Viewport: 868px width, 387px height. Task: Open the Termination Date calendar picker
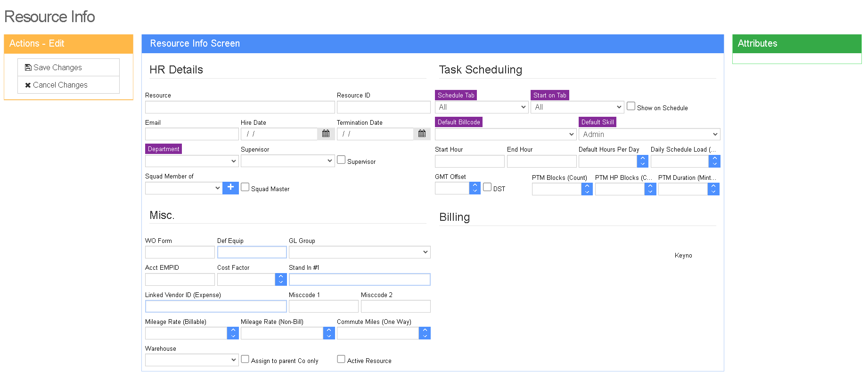pyautogui.click(x=422, y=134)
